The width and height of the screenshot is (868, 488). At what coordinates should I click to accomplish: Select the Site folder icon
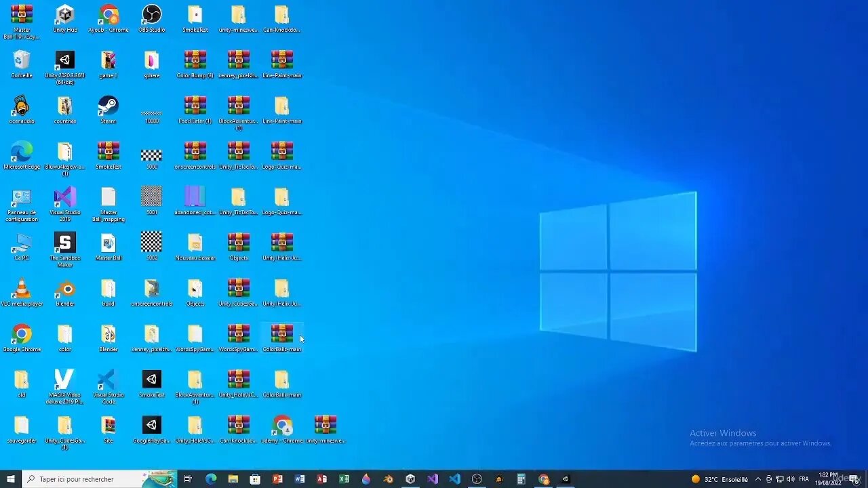[x=108, y=429]
